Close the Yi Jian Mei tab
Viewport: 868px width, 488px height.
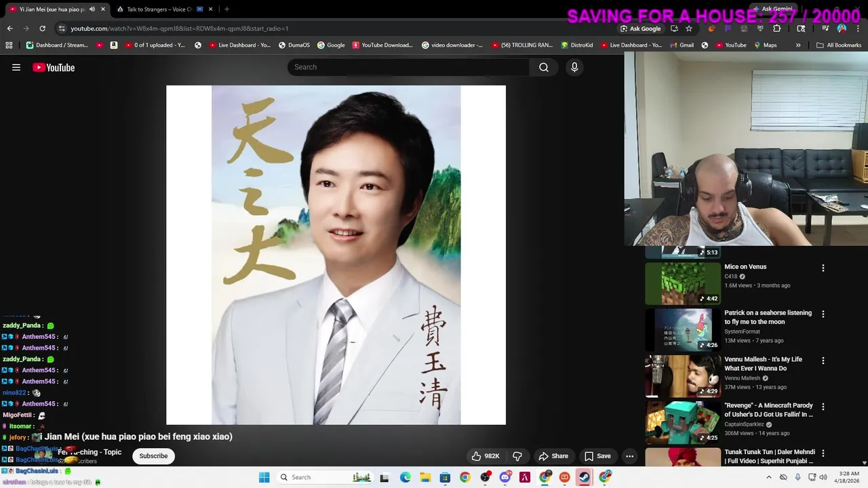[x=103, y=9]
